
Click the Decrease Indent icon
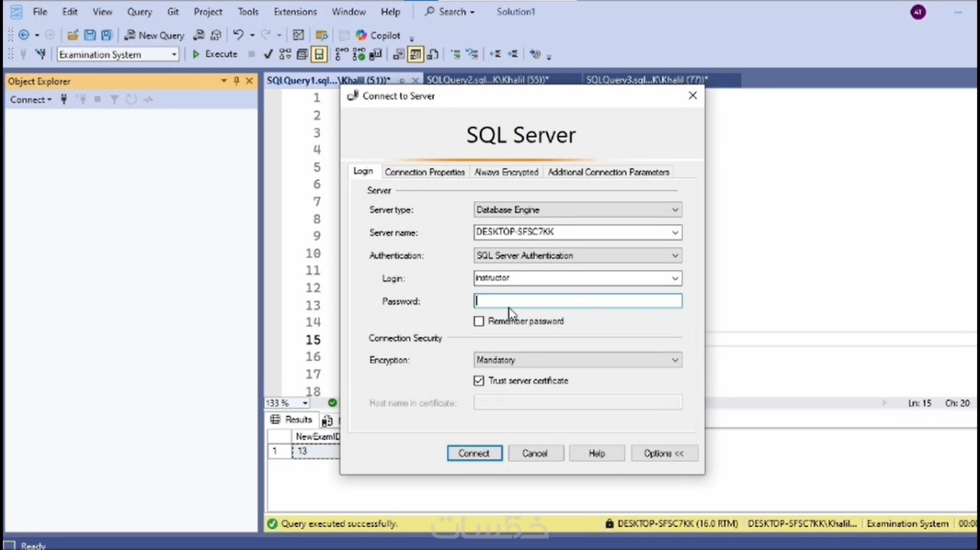495,54
